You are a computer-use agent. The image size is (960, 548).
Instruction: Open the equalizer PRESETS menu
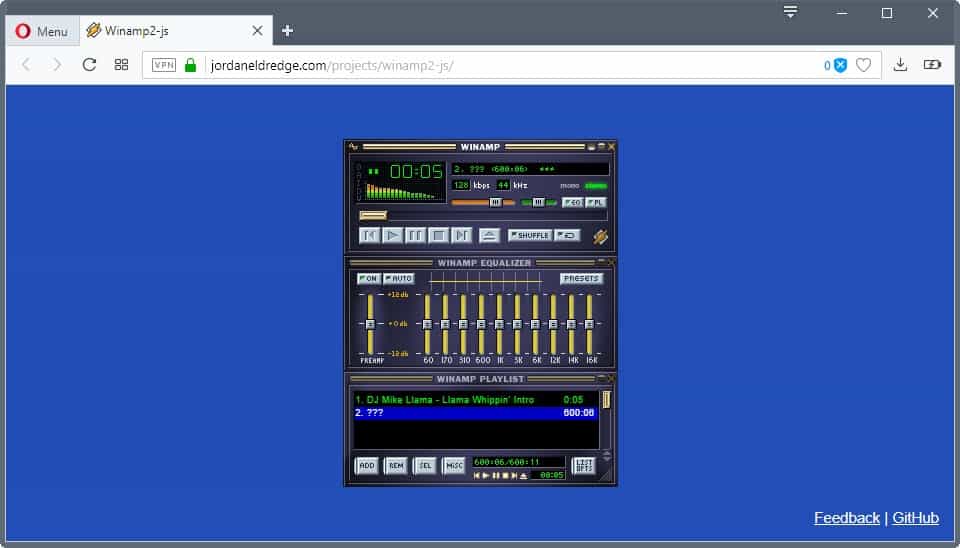click(x=581, y=279)
